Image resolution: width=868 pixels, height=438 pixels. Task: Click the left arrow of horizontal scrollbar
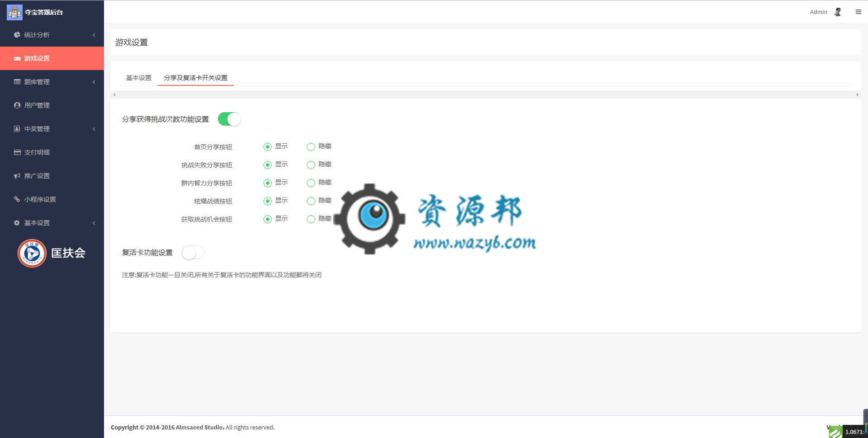click(114, 94)
